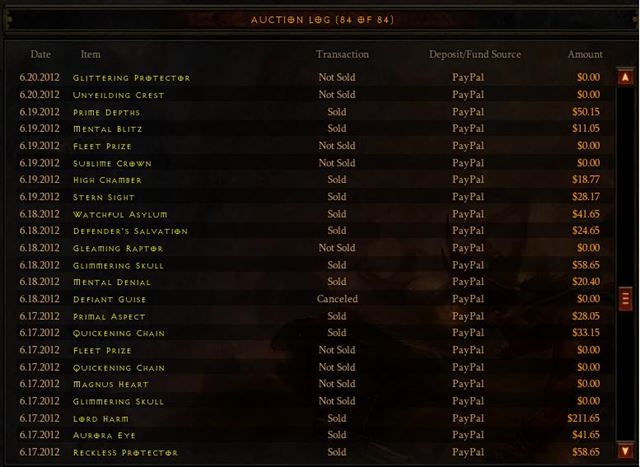The height and width of the screenshot is (467, 640).
Task: Sort the log by Date column header
Action: click(40, 54)
